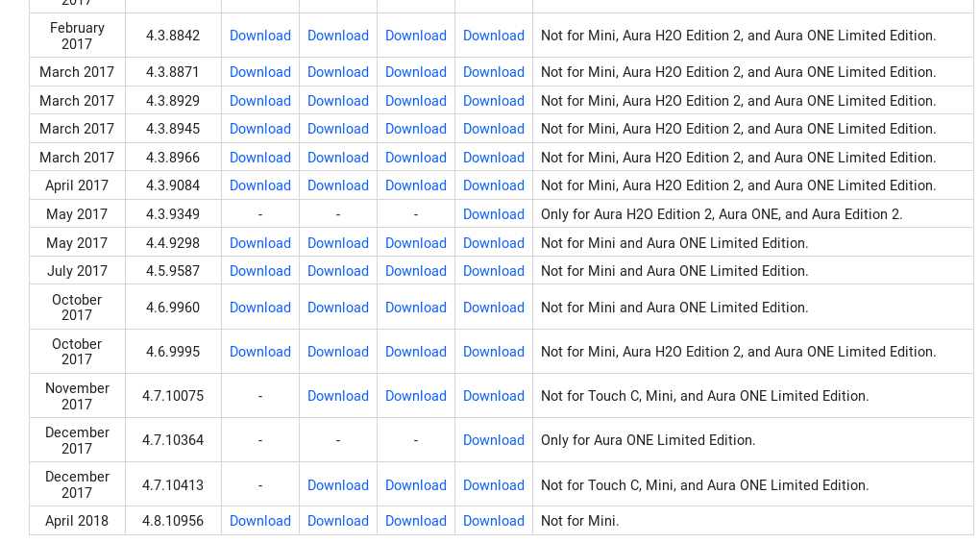Select the 4.7.10413 version number cell
The height and width of the screenshot is (543, 980).
(173, 485)
